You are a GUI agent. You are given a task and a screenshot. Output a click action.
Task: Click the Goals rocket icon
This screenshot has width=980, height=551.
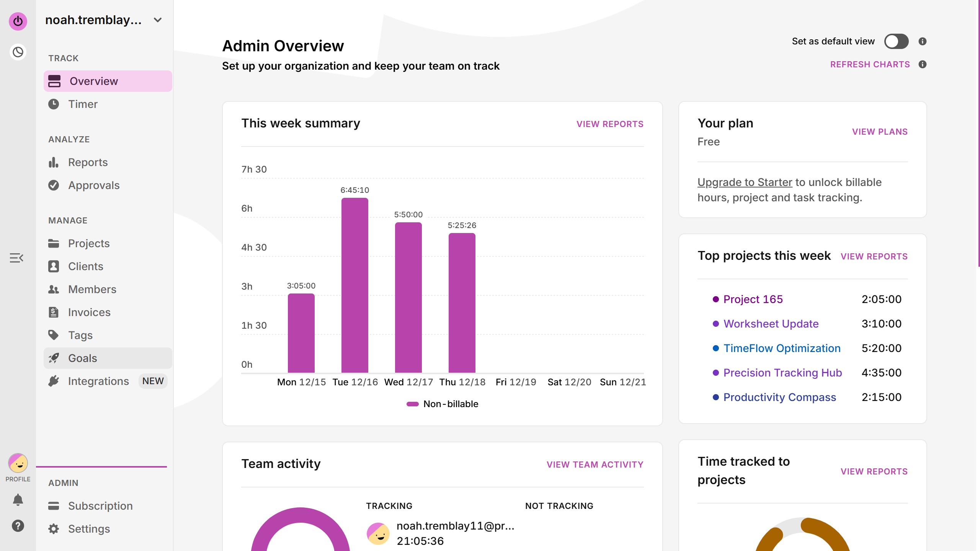point(54,358)
